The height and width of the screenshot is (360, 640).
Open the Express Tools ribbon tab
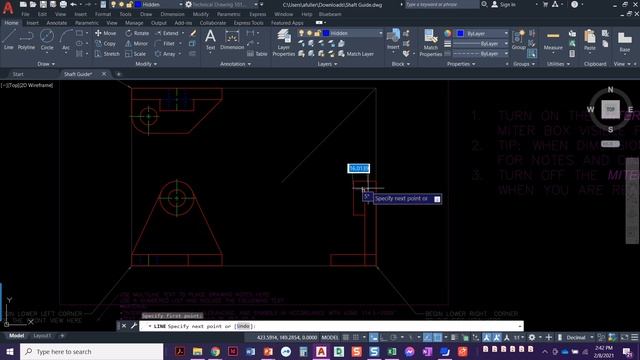coord(248,23)
